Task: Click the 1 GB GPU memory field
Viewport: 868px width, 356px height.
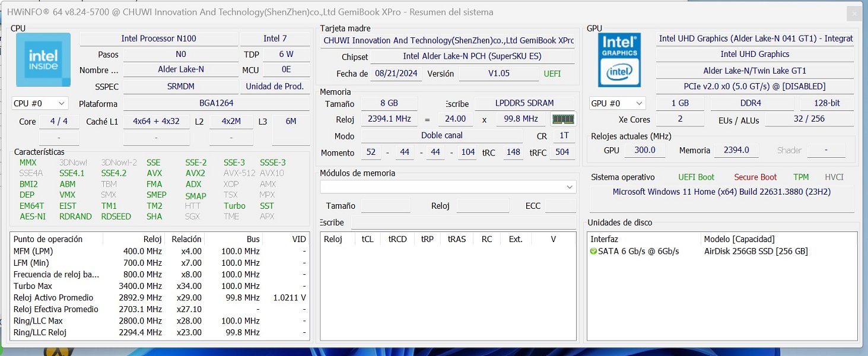Action: [x=680, y=103]
